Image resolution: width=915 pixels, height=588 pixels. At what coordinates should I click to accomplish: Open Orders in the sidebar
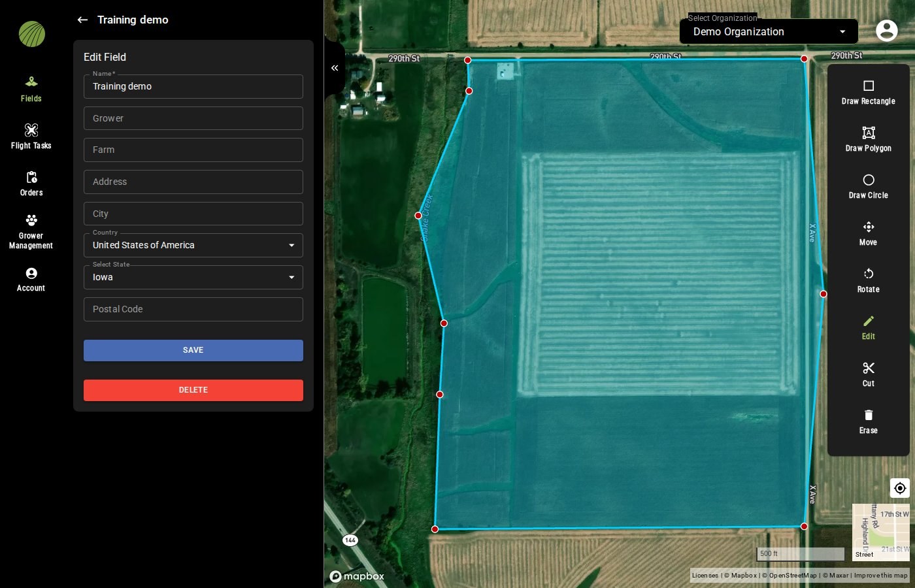pyautogui.click(x=31, y=184)
